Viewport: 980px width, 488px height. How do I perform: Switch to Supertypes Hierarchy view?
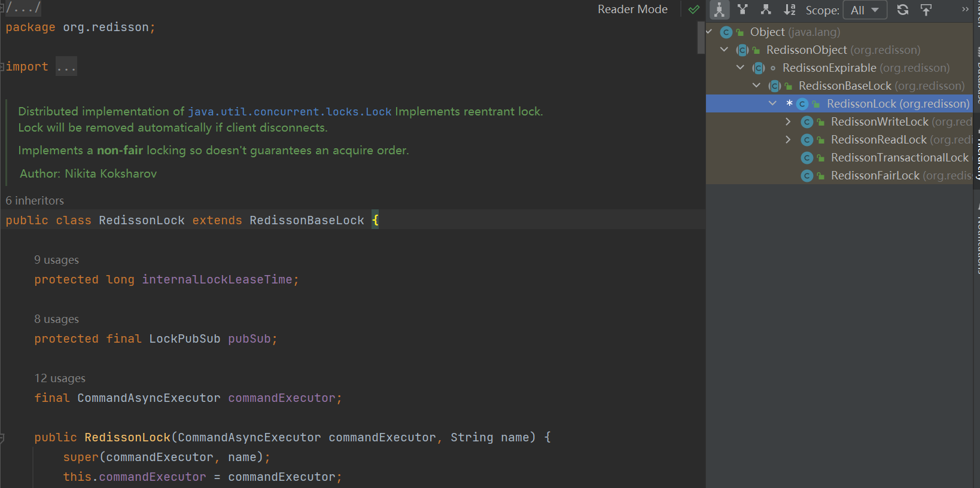pyautogui.click(x=742, y=10)
